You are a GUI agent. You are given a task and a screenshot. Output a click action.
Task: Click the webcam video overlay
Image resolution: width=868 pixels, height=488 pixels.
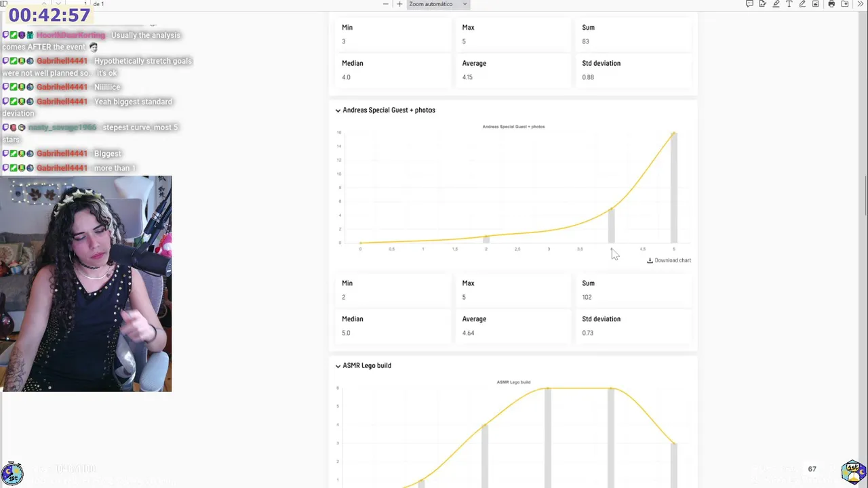(x=86, y=284)
